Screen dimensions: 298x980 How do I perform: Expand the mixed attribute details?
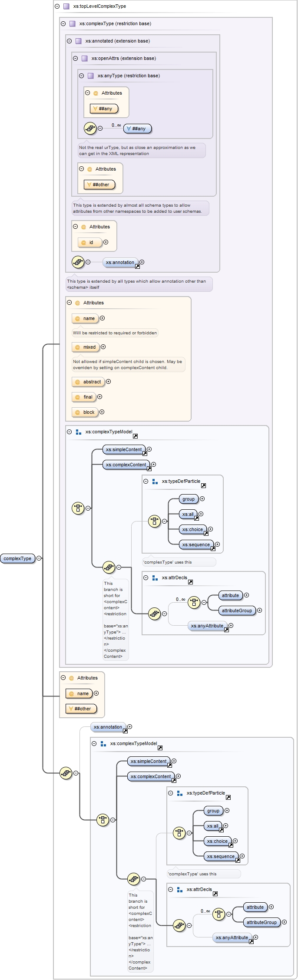[103, 347]
